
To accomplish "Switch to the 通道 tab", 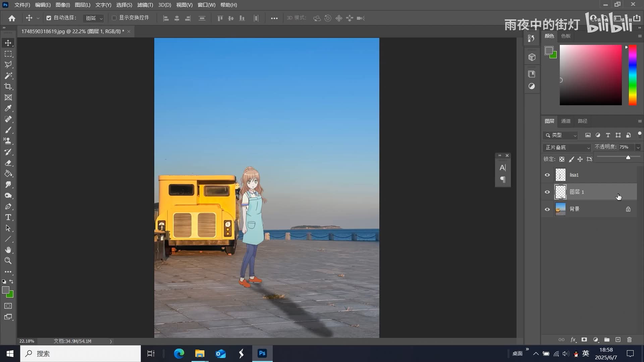I will tap(566, 121).
